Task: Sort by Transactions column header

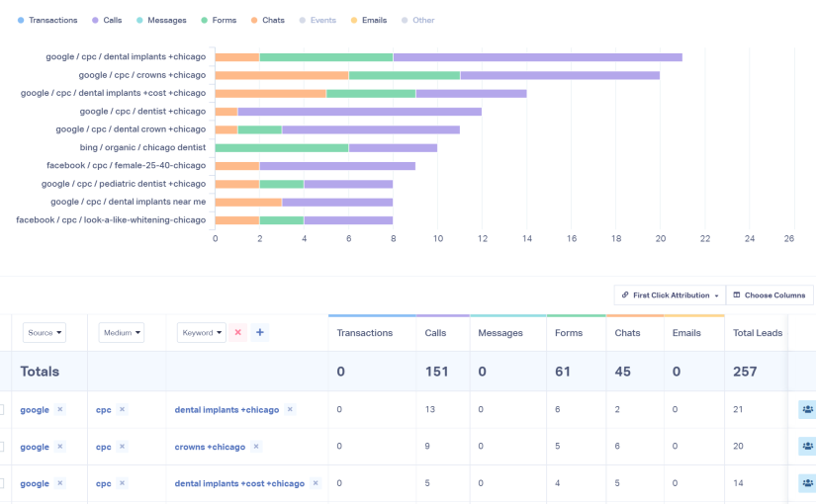Action: tap(365, 333)
